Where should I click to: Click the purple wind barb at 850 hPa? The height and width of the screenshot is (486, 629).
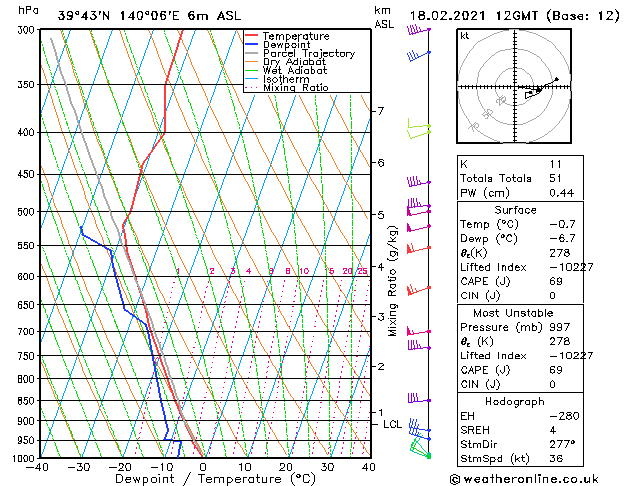click(x=418, y=398)
